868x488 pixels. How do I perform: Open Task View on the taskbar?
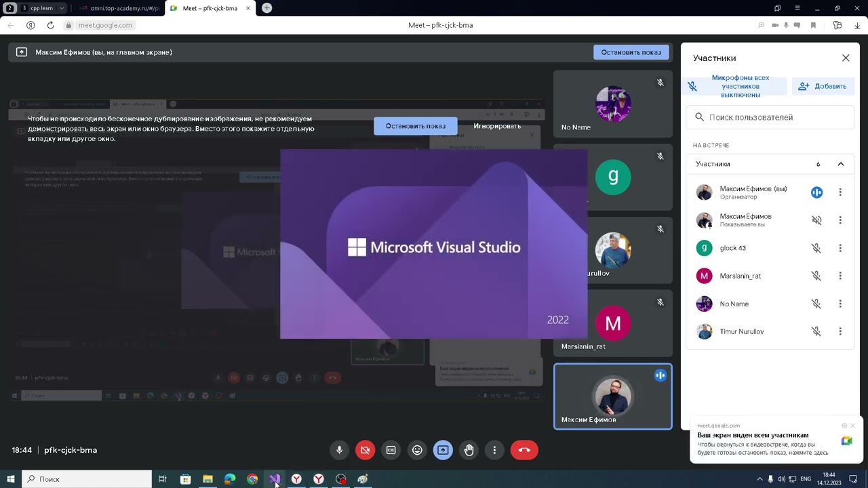(163, 479)
